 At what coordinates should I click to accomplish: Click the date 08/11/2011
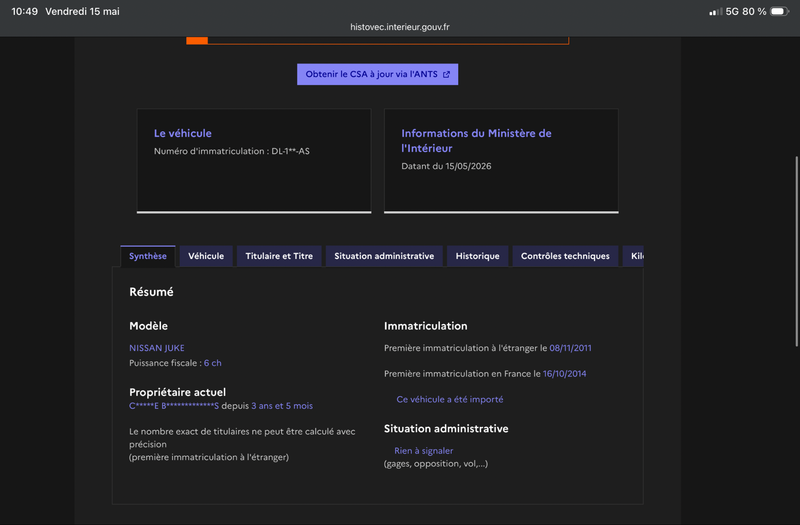click(570, 348)
